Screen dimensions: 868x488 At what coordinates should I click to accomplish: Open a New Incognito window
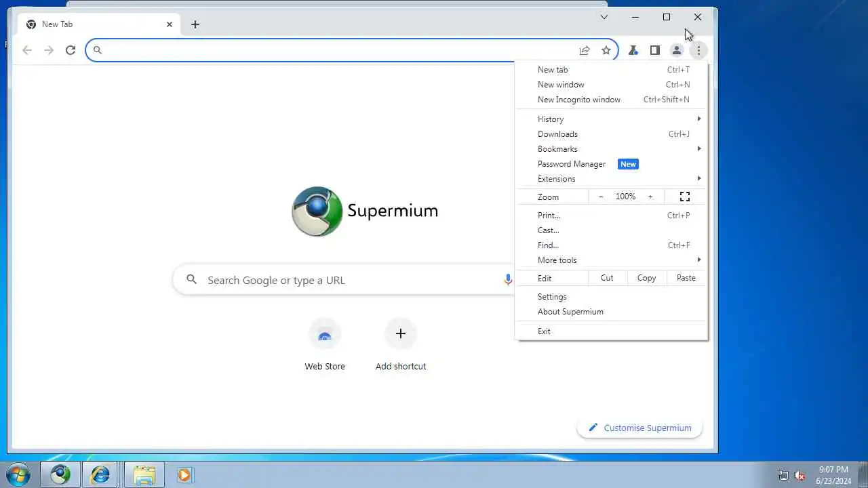pyautogui.click(x=611, y=100)
